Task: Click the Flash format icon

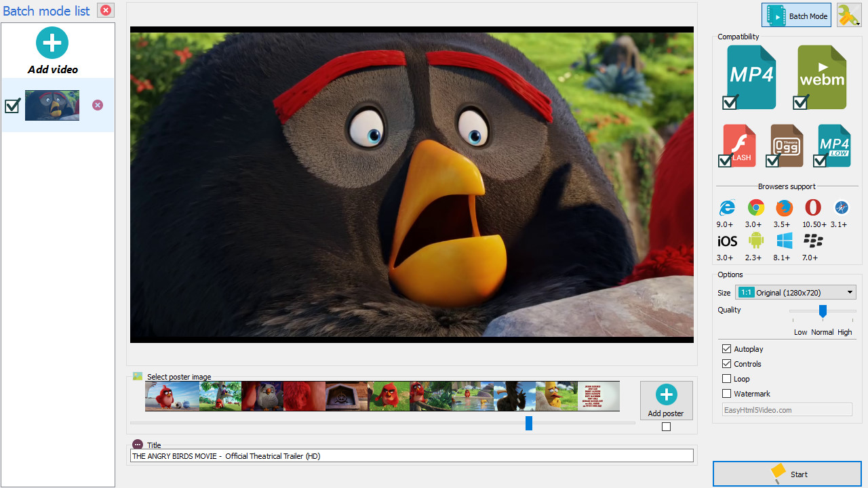Action: tap(740, 144)
